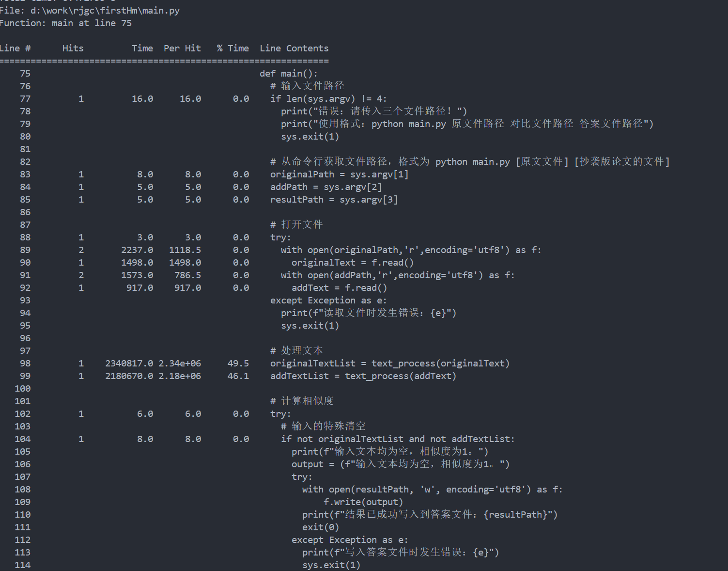Click the 46.1 percent time value

(x=238, y=376)
